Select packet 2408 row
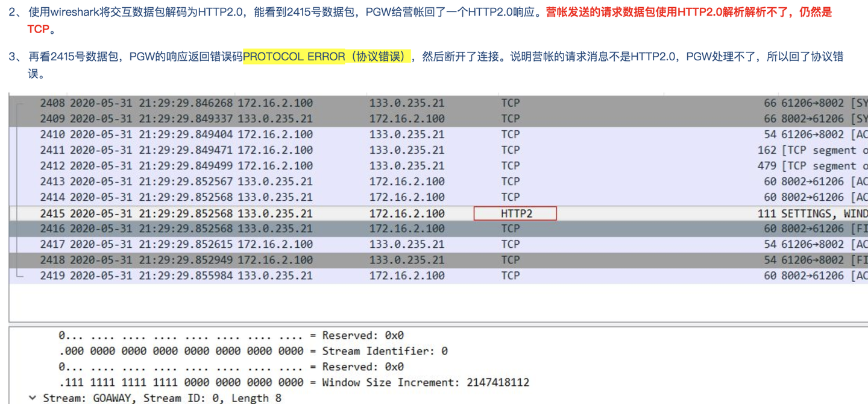Screen dimensions: 868x404 click(439, 103)
